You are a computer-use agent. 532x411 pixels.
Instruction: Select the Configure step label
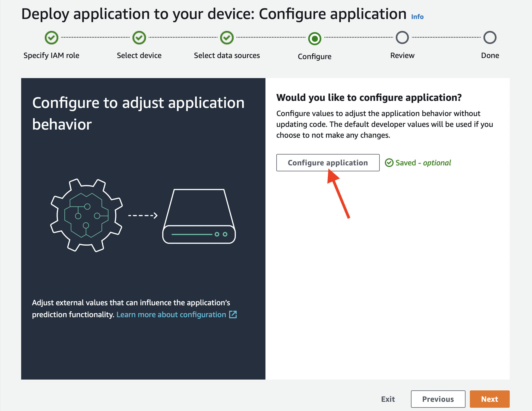coord(315,56)
